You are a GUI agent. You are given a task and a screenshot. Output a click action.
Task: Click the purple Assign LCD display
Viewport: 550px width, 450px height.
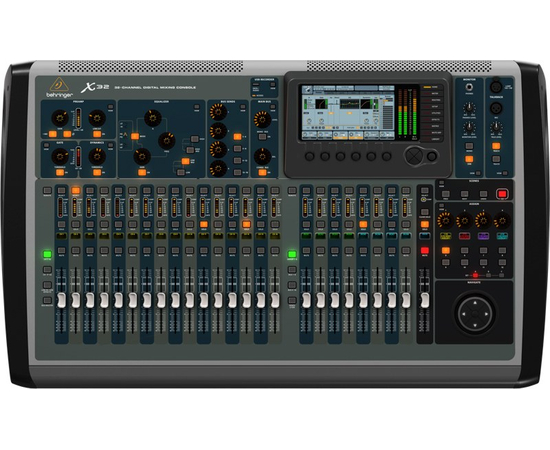[483, 236]
